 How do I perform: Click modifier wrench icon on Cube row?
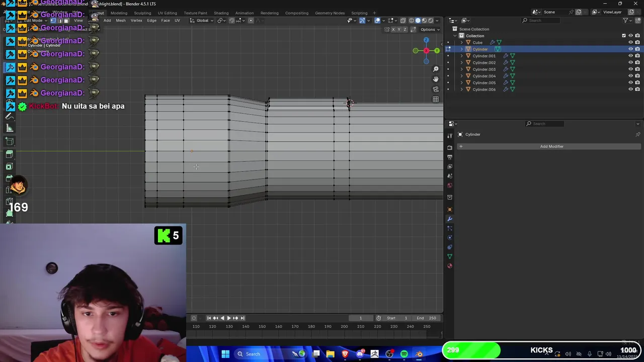pos(492,42)
